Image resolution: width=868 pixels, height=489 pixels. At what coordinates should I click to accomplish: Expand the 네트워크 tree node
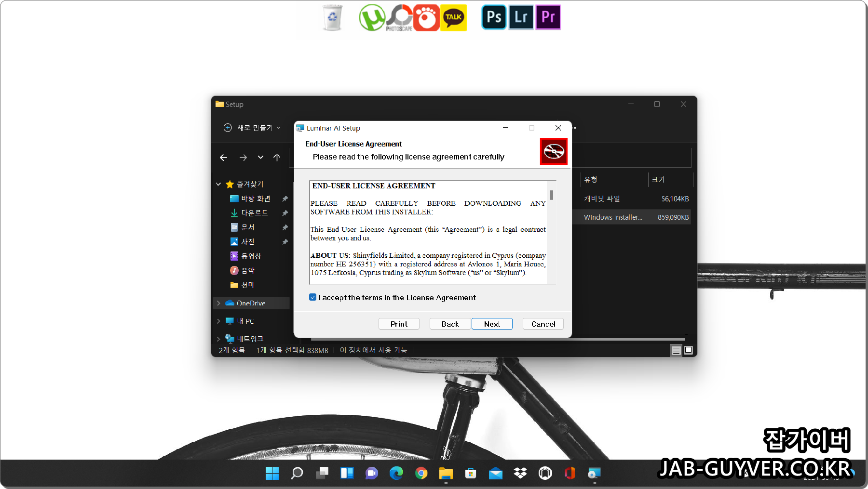click(x=218, y=339)
